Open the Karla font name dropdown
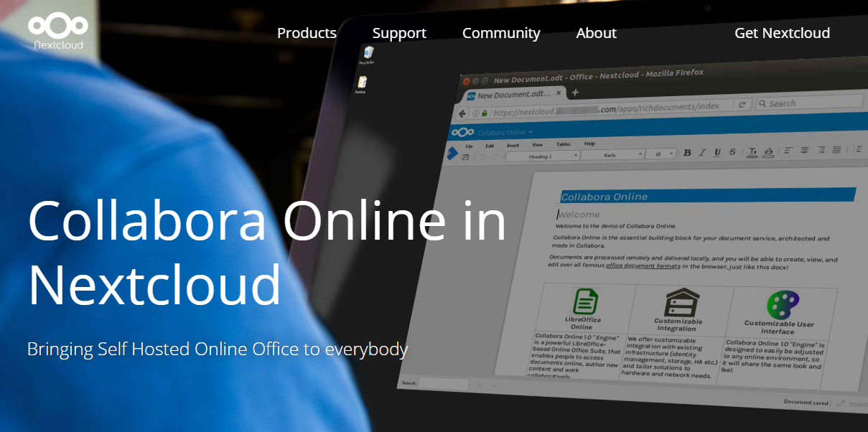The image size is (868, 432). [x=612, y=155]
